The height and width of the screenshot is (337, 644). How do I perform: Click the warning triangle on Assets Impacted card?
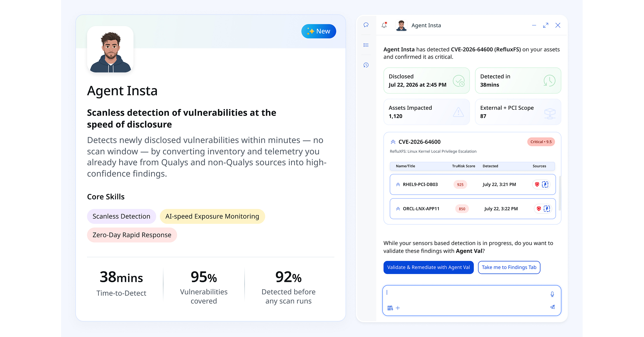(458, 112)
